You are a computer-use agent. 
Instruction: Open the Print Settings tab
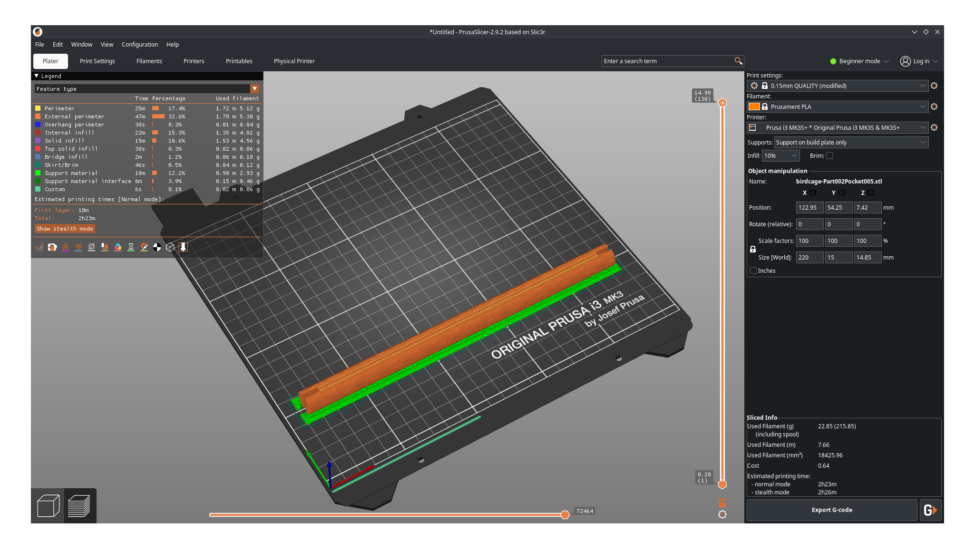97,61
